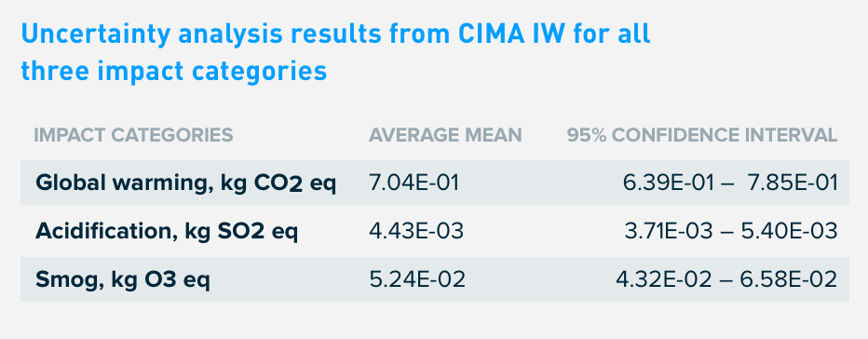This screenshot has height=339, width=868.
Task: Click the 6.58E-02 upper bound value
Action: tap(788, 280)
